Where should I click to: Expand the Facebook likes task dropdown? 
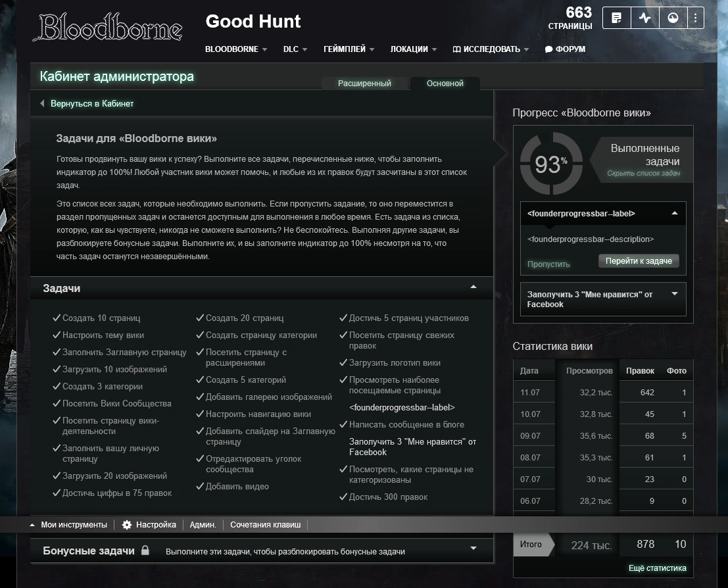(x=674, y=294)
